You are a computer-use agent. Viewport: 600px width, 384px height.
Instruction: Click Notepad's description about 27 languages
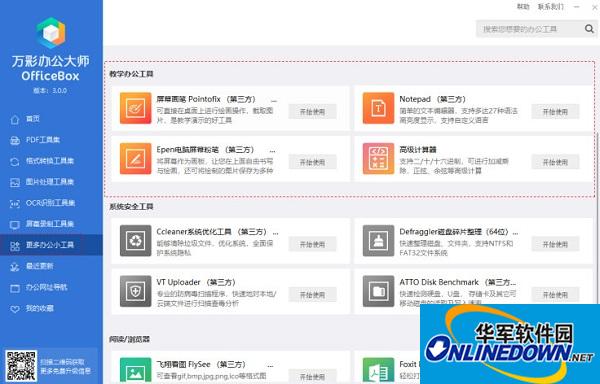pos(458,116)
